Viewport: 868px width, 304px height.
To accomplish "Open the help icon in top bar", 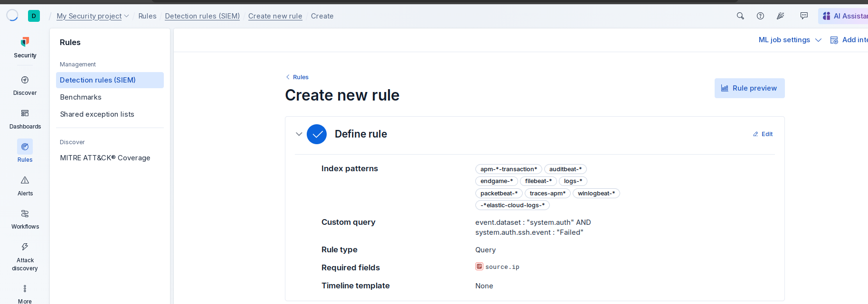I will tap(760, 16).
